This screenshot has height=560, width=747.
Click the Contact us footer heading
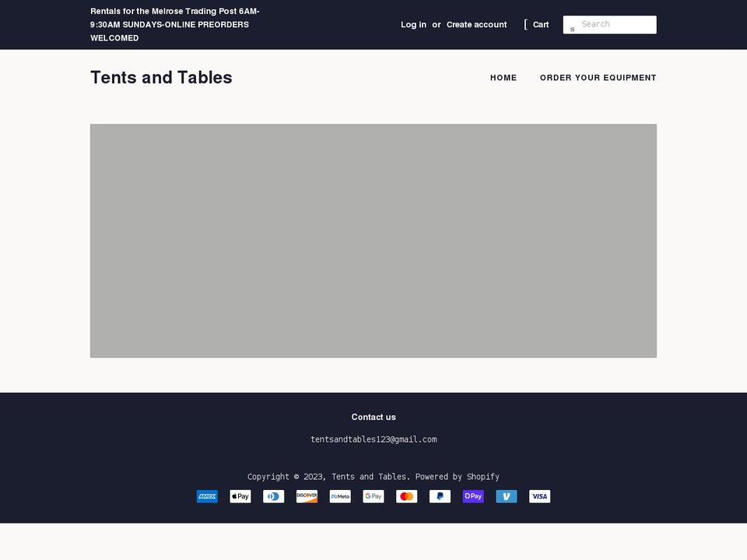click(x=373, y=417)
